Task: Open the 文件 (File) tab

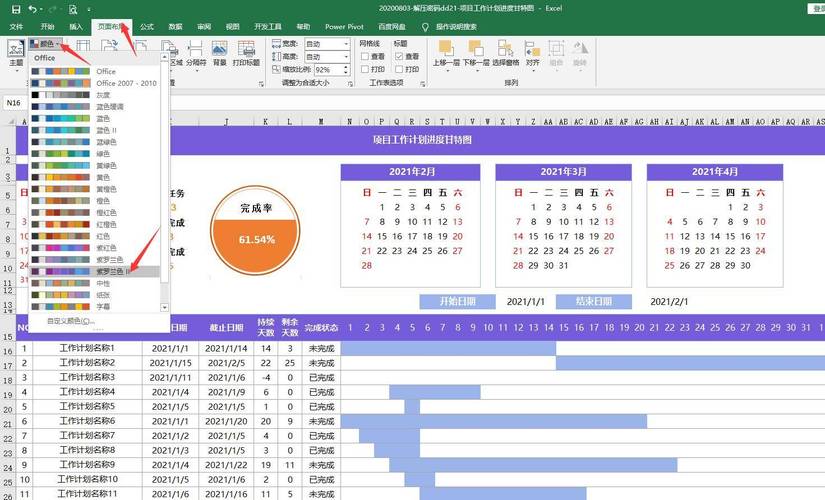Action: pyautogui.click(x=16, y=27)
